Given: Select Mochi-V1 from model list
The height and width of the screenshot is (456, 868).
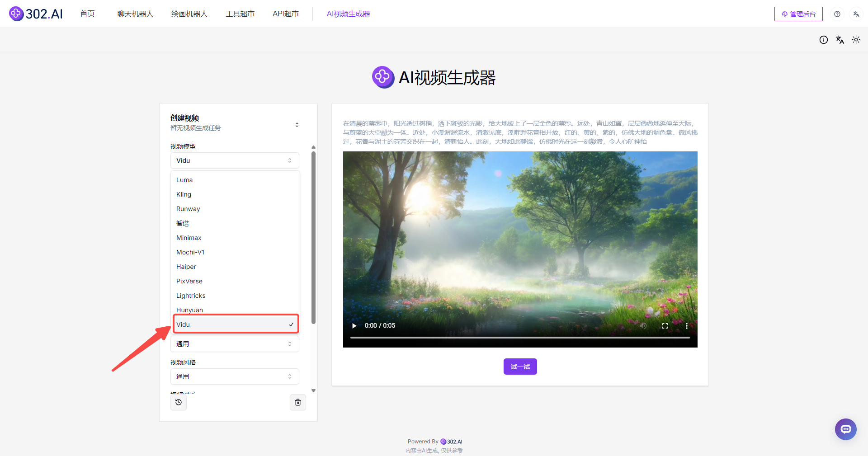Looking at the screenshot, I should point(235,252).
